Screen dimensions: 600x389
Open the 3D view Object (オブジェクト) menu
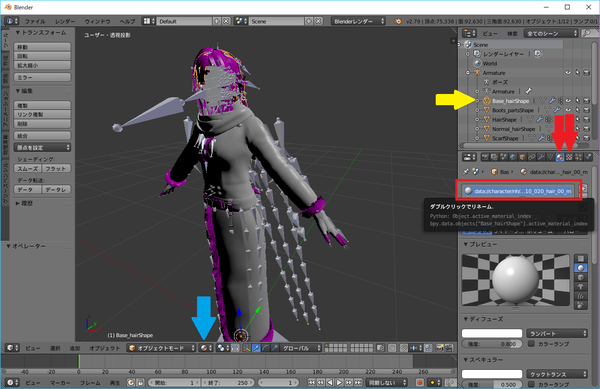click(104, 348)
